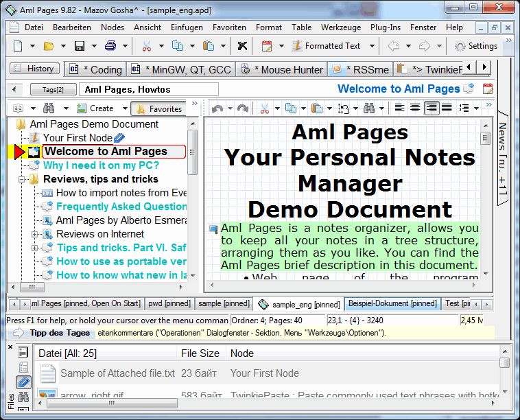Click the calendar icon beside the Welcome to Aml Pages title
Image resolution: width=520 pixels, height=420 pixels.
click(x=488, y=89)
